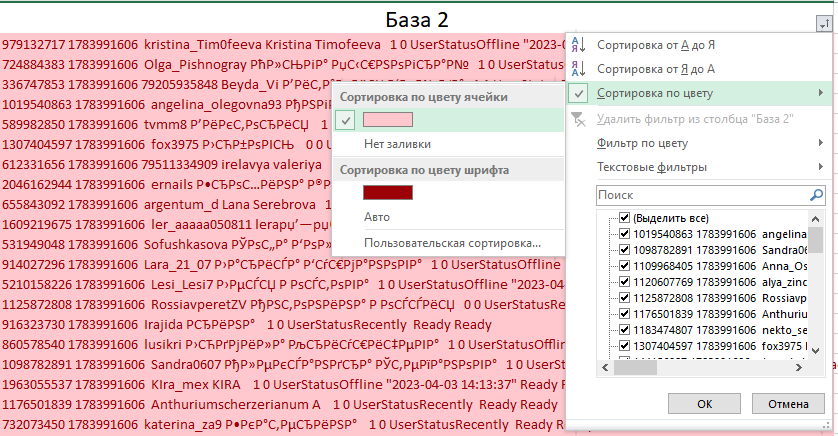Select Авто font color sort option
Screen dimensions: 838x436
coord(378,216)
